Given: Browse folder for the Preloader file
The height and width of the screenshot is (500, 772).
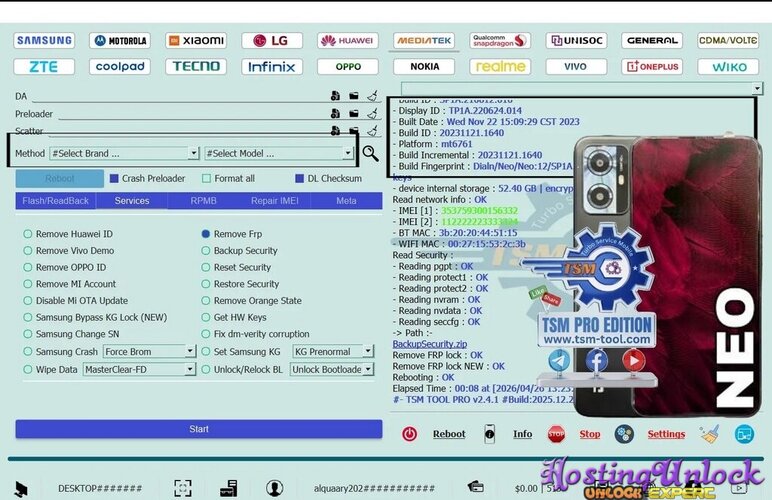Looking at the screenshot, I should 354,114.
